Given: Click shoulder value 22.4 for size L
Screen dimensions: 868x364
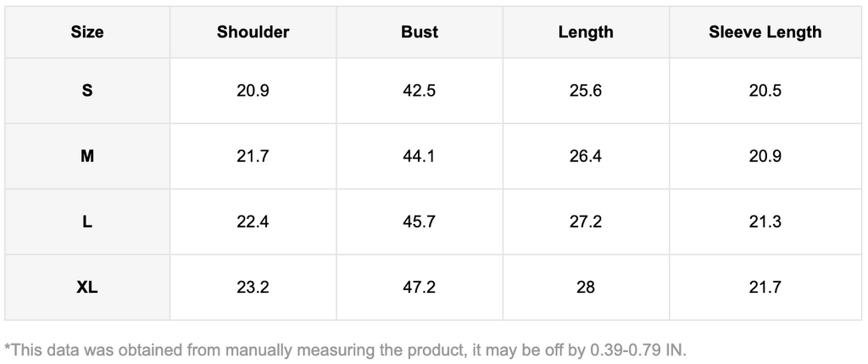Looking at the screenshot, I should (253, 221).
